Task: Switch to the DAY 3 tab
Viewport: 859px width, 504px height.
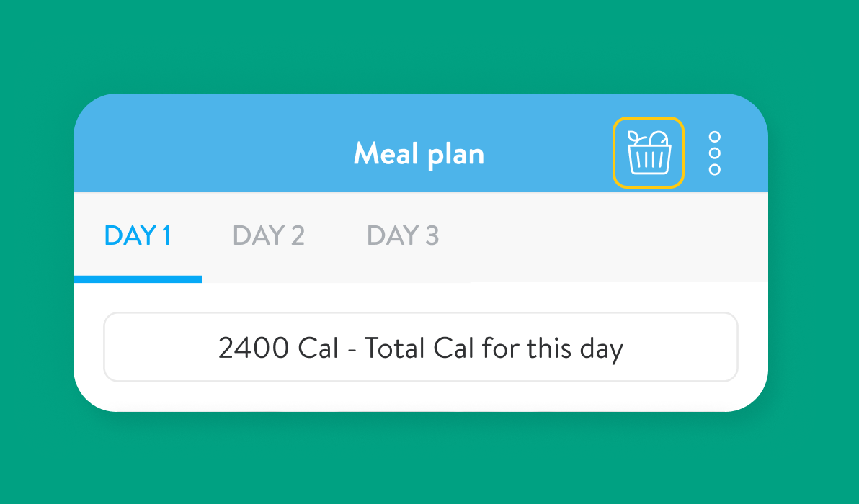Action: click(x=403, y=235)
